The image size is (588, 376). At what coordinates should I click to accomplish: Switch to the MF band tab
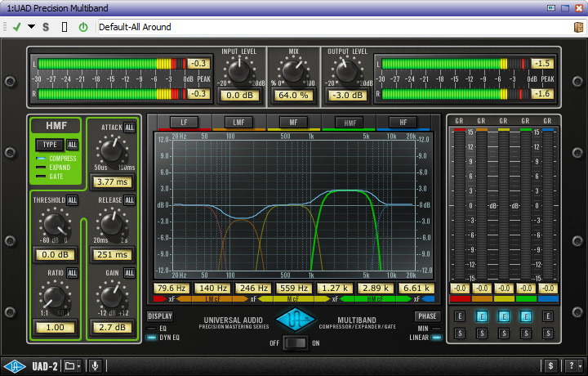[x=294, y=123]
